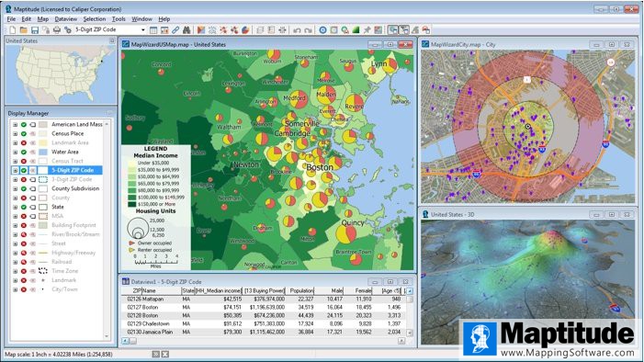Click the United States overview map thumbnail

click(61, 74)
